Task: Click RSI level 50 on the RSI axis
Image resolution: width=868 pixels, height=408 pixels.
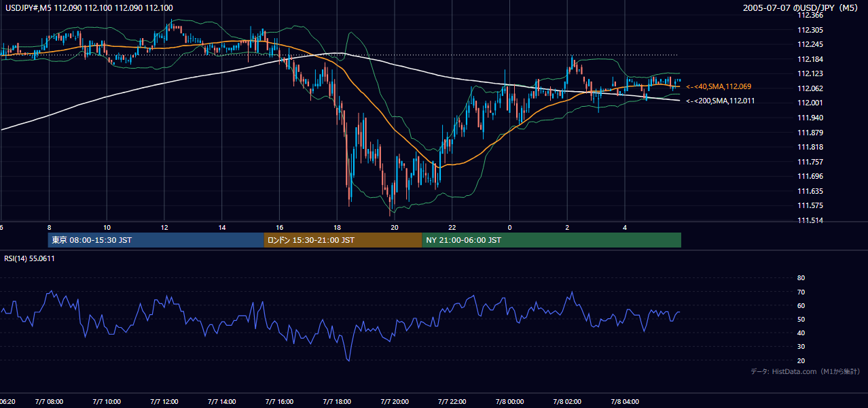Action: [x=801, y=319]
